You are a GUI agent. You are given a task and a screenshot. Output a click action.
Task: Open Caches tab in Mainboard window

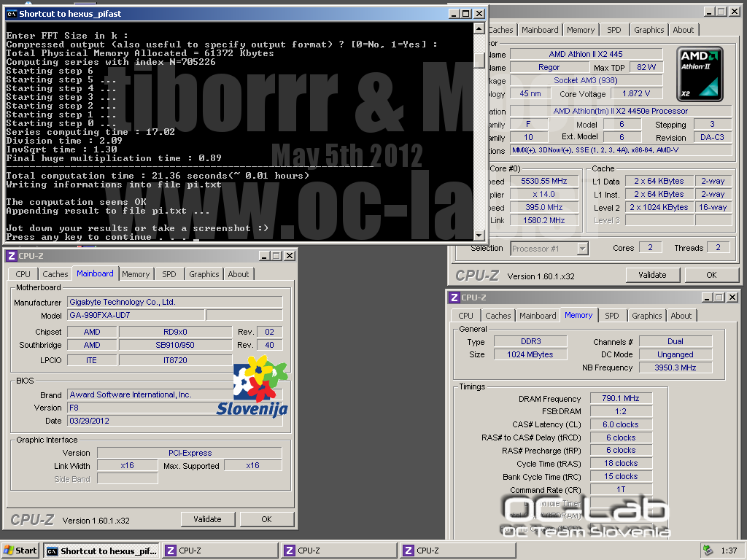tap(55, 274)
